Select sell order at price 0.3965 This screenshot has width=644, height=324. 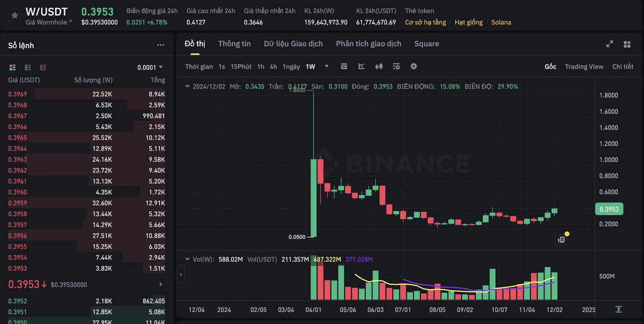(87, 137)
